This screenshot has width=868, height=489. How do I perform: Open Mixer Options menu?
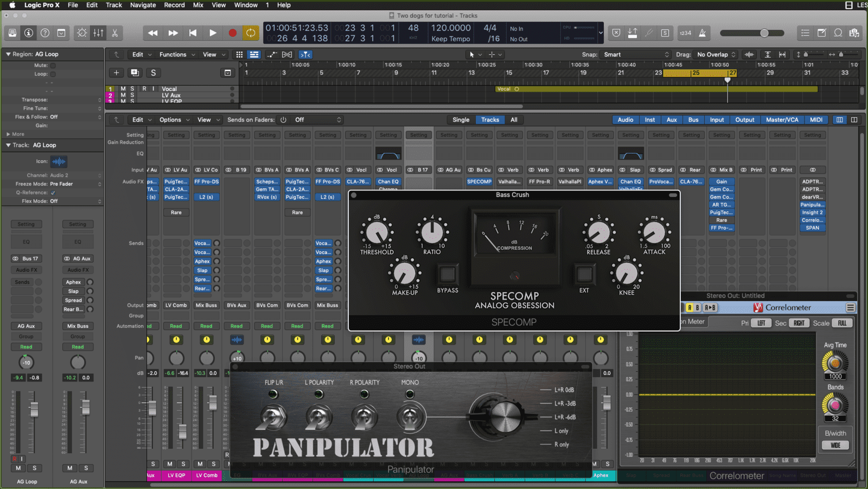coord(174,120)
